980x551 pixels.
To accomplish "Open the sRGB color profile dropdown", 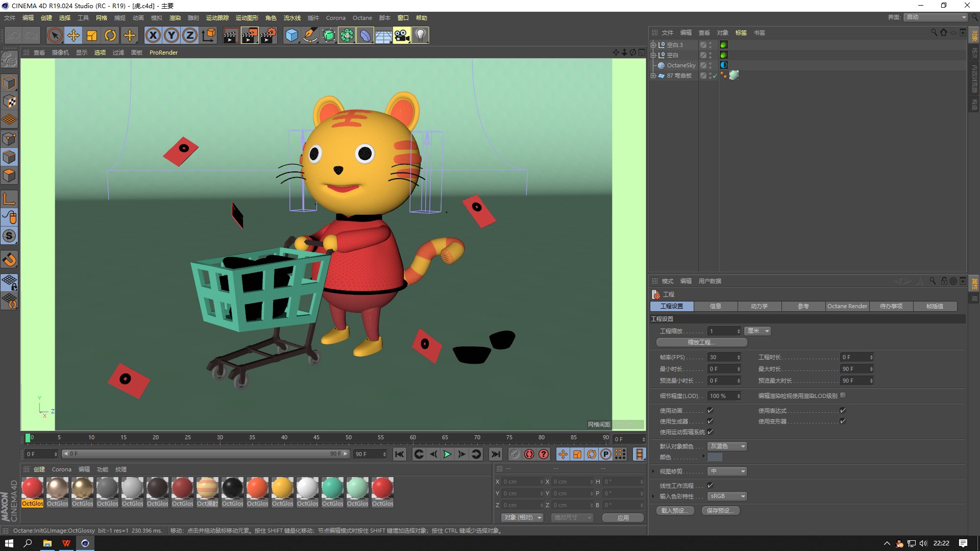I will [x=727, y=496].
